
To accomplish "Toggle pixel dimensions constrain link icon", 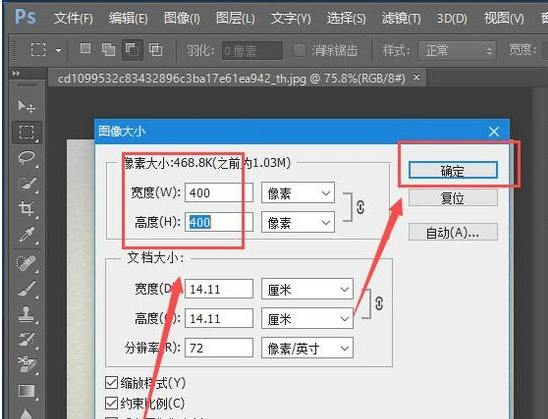I will pyautogui.click(x=361, y=207).
